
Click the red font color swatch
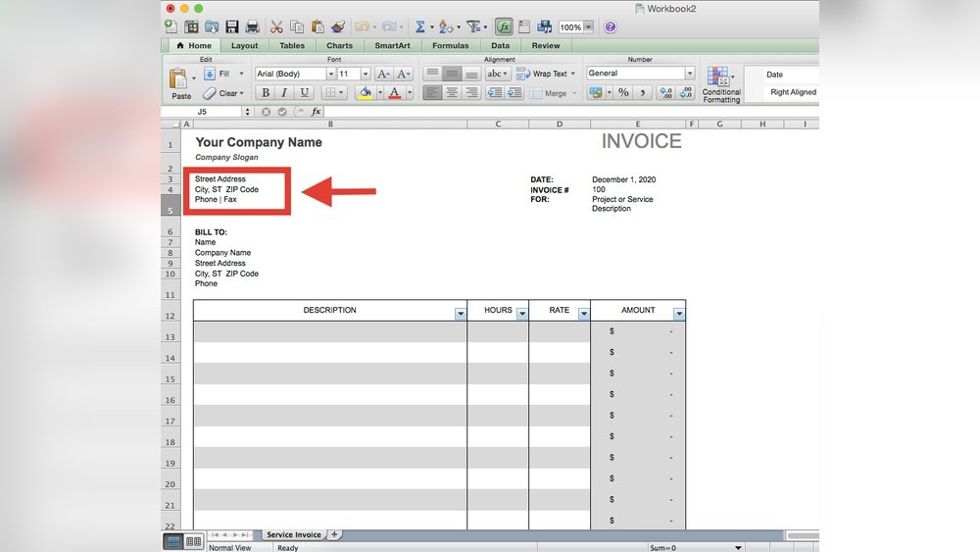395,93
